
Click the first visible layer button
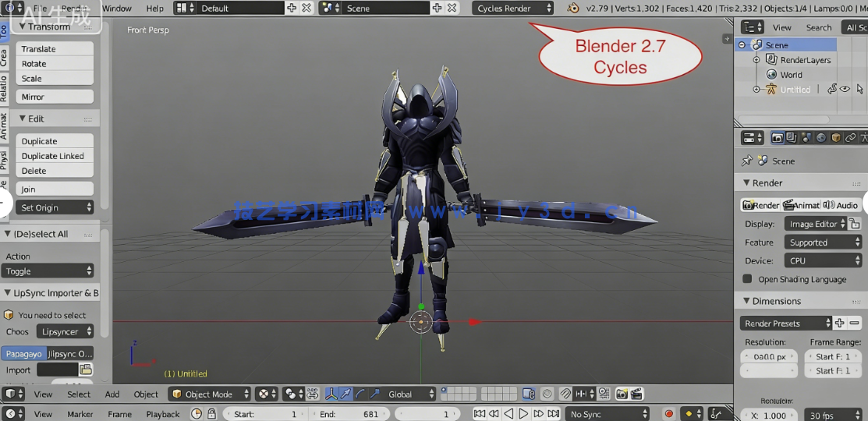click(x=445, y=391)
